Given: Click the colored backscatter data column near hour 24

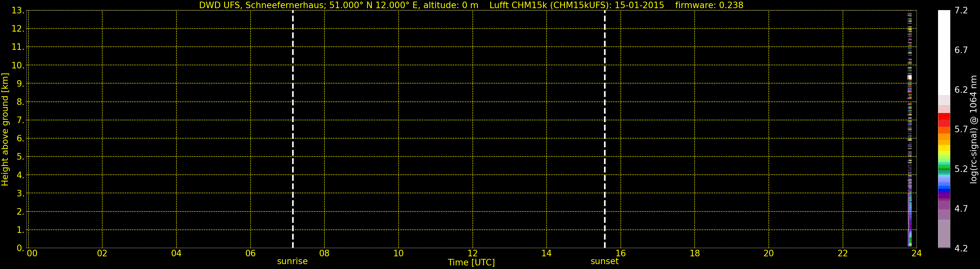Looking at the screenshot, I should coord(910,130).
